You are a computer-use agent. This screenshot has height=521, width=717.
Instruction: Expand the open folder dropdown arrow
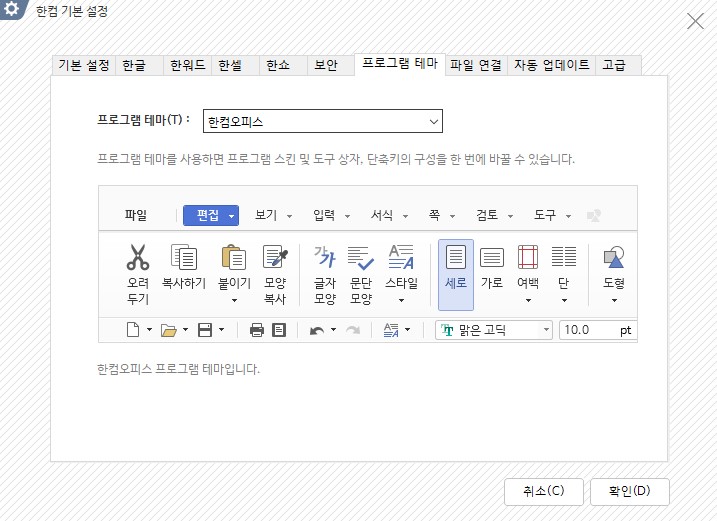coord(185,329)
